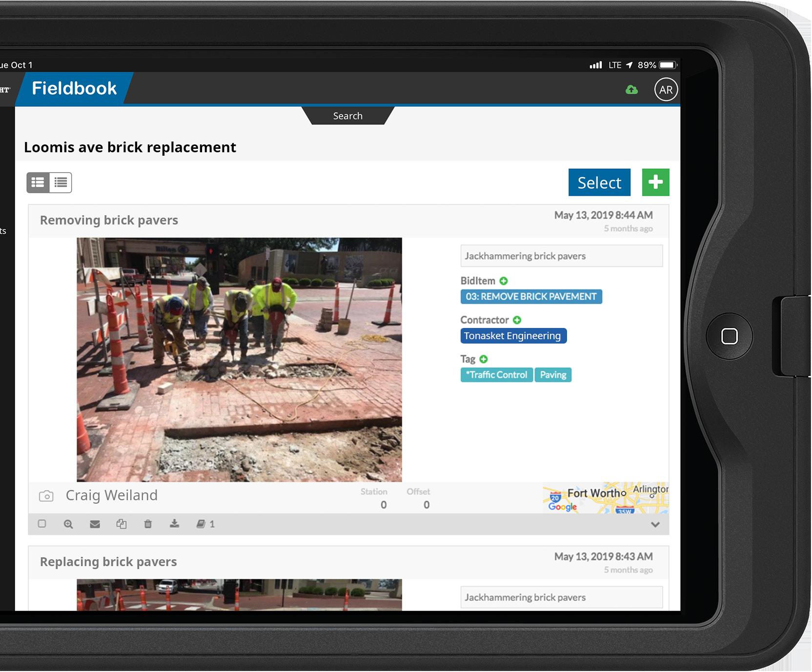The width and height of the screenshot is (812, 672).
Task: Click the Craig Weiland author name
Action: click(112, 495)
